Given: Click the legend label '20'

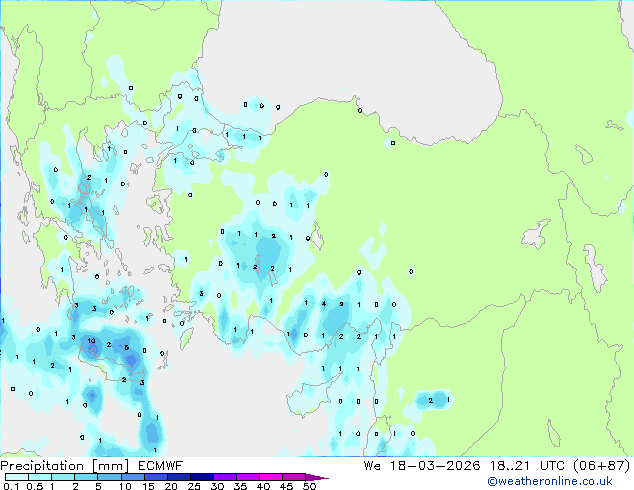Looking at the screenshot, I should [171, 486].
